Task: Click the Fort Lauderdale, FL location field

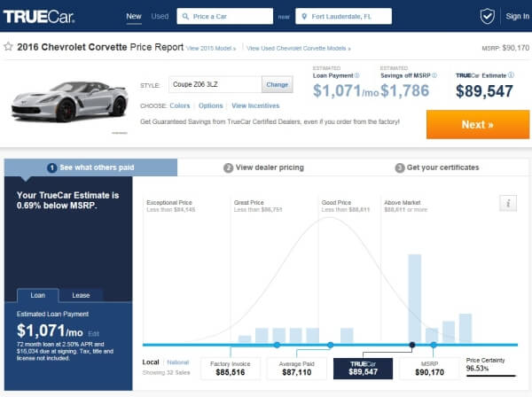Action: [x=343, y=16]
